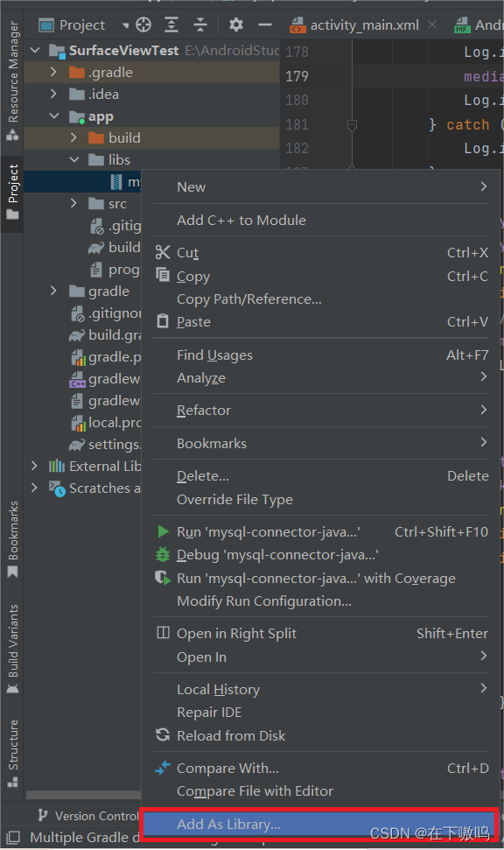504x850 pixels.
Task: Expand the gradle folder in project root
Action: click(53, 292)
